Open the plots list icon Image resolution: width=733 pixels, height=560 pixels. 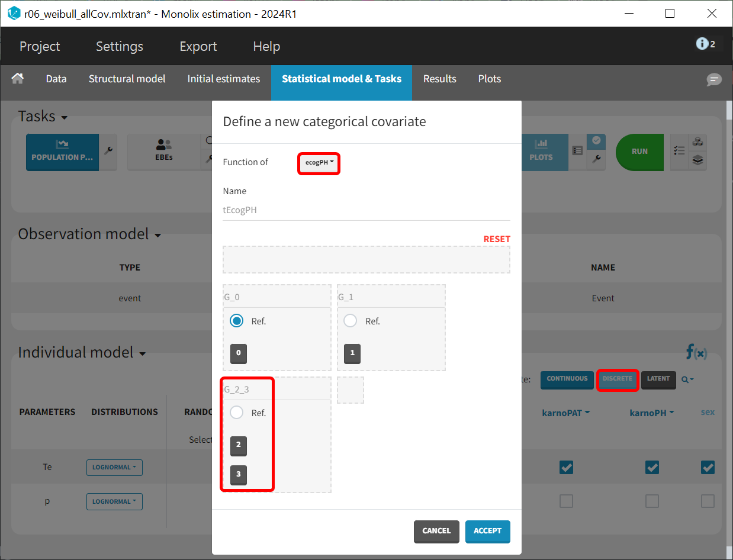577,151
